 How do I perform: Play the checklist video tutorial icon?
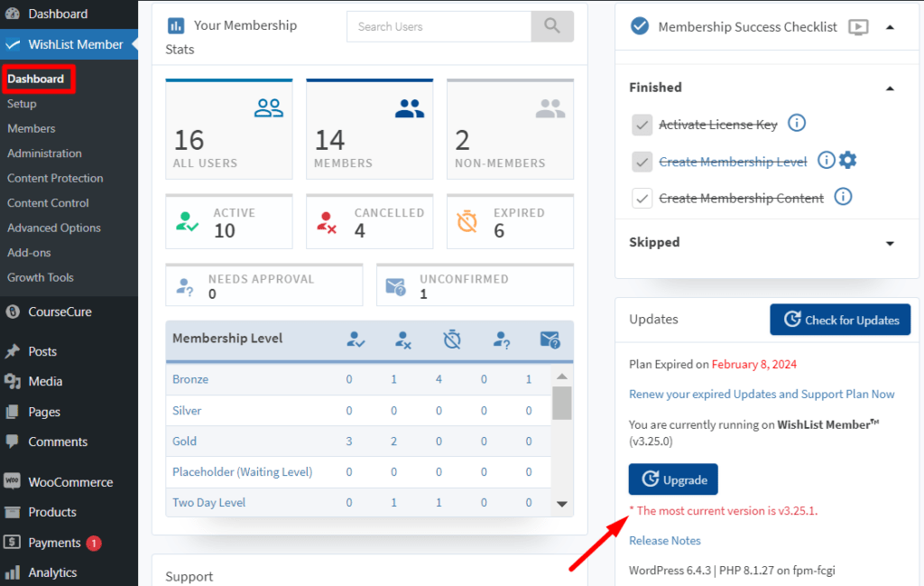(x=858, y=27)
